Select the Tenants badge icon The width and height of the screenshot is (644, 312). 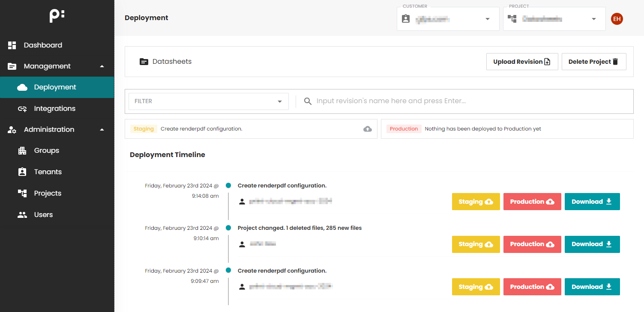click(22, 172)
